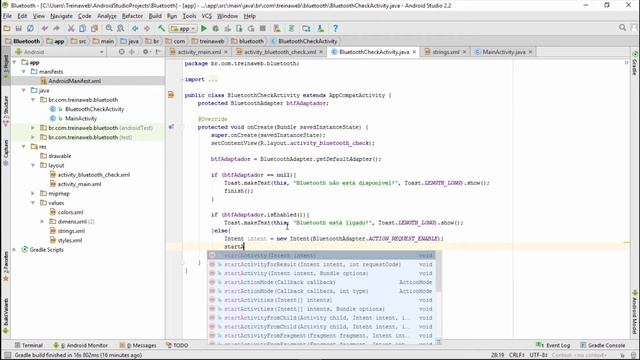
Task: Switch to strings.xml editor tab
Action: (x=445, y=52)
